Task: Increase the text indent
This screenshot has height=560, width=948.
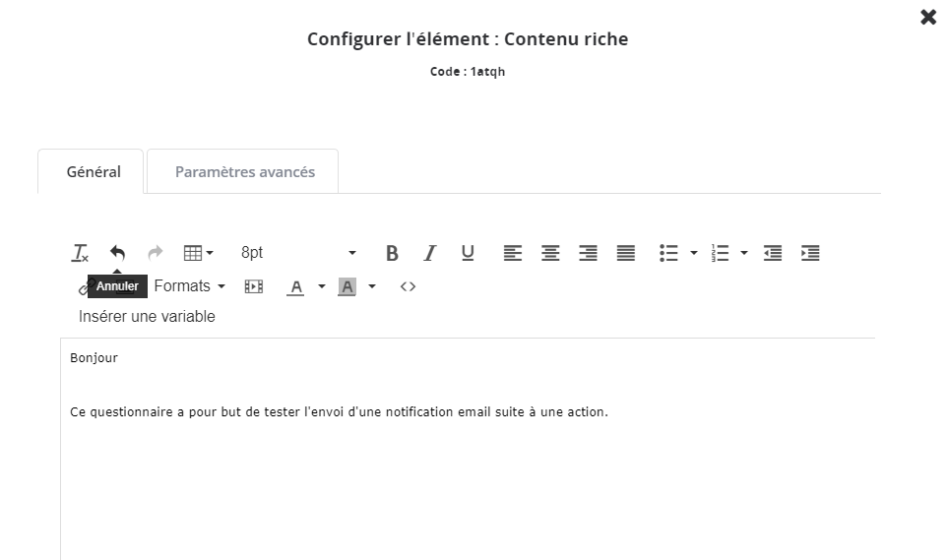Action: coord(810,253)
